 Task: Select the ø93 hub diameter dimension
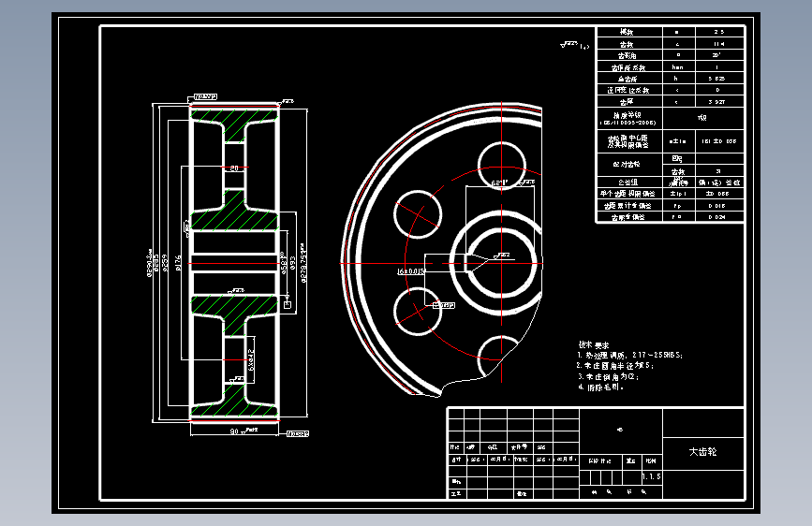[293, 263]
